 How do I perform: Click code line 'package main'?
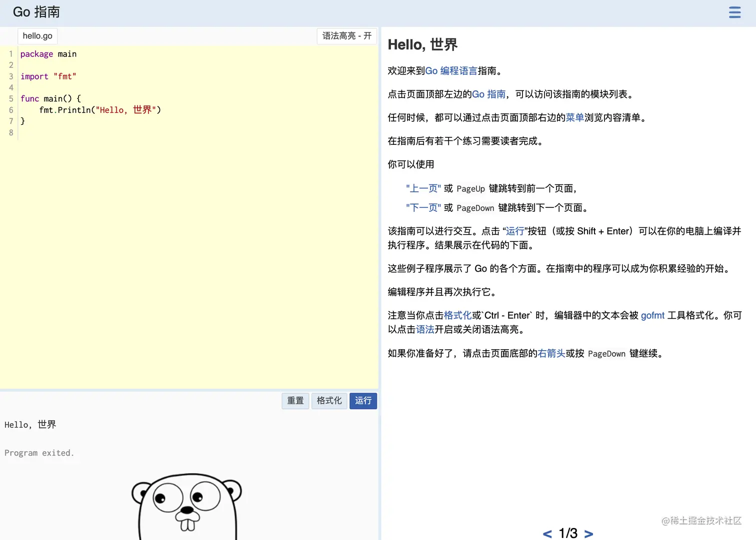click(x=48, y=54)
